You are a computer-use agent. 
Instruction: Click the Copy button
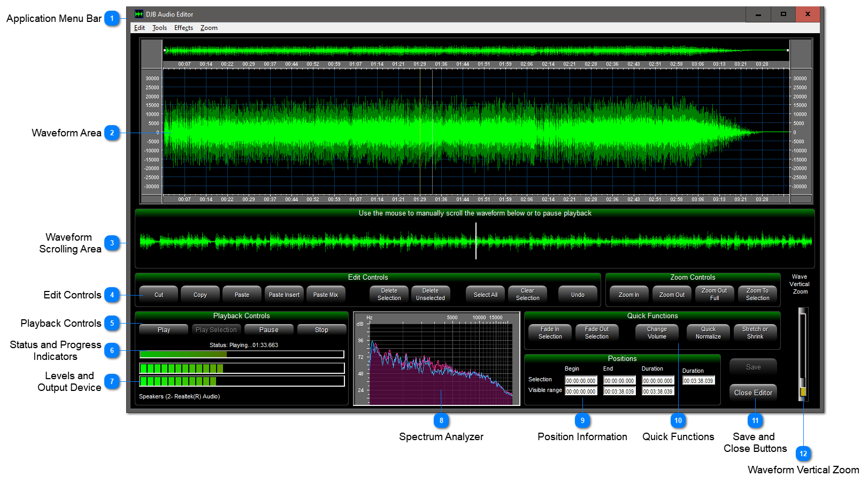coord(200,295)
